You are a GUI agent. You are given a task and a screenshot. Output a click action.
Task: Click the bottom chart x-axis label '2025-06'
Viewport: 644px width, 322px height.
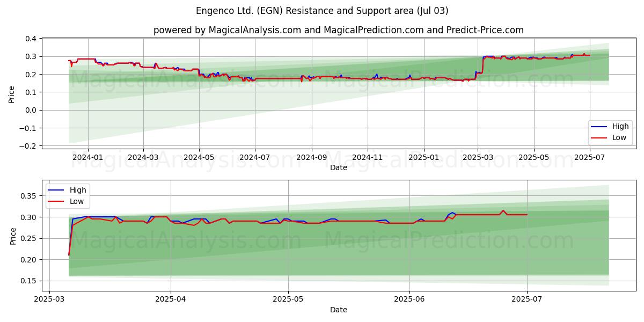[x=409, y=299]
